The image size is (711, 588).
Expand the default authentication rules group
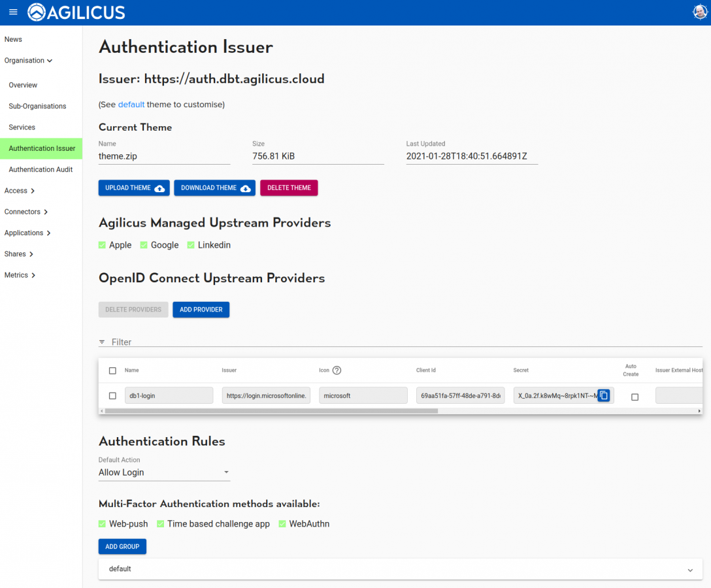[689, 569]
